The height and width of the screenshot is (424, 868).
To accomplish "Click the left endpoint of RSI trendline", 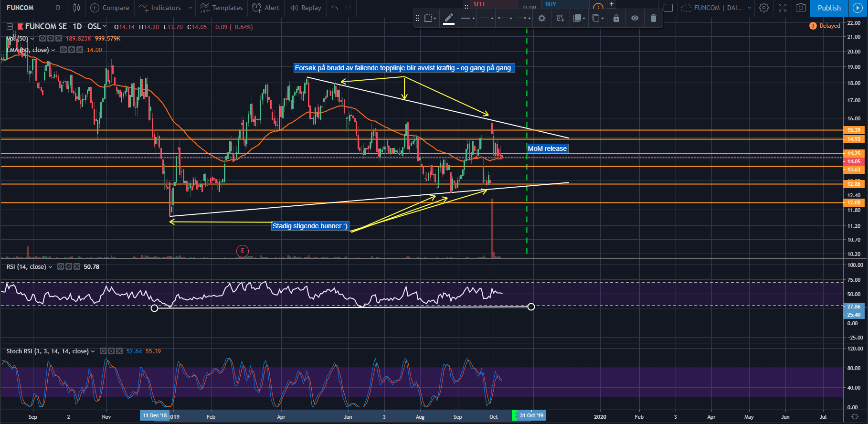I will tap(154, 308).
